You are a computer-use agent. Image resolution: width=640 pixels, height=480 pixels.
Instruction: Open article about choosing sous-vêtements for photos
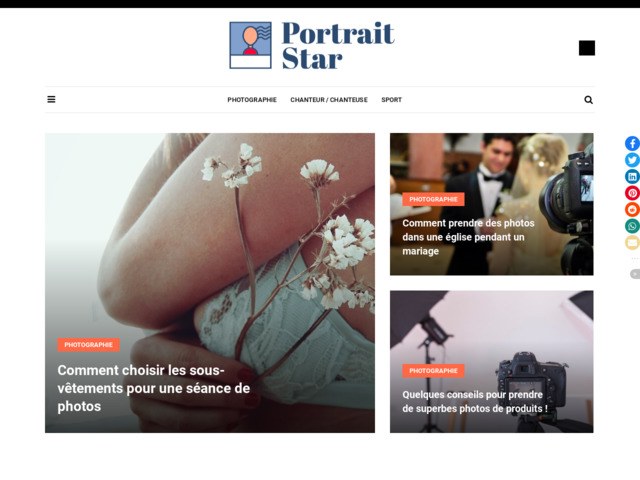point(153,388)
